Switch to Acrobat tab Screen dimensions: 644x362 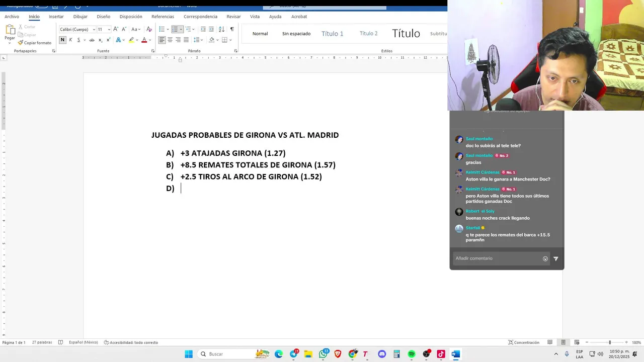[x=299, y=17]
